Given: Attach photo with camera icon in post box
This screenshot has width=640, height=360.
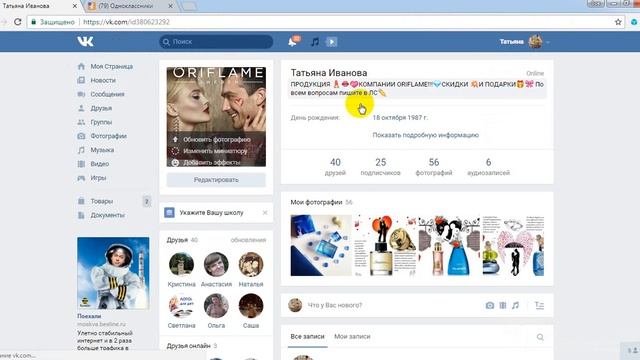Looking at the screenshot, I should (489, 305).
